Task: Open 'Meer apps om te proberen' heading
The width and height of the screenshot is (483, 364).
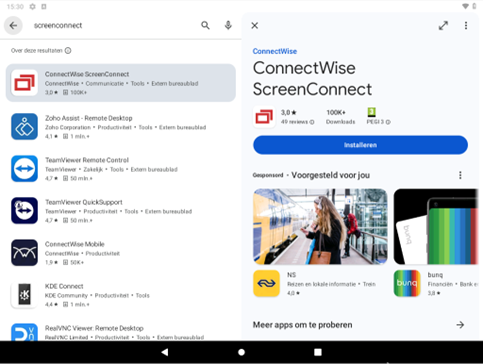Action: point(302,325)
